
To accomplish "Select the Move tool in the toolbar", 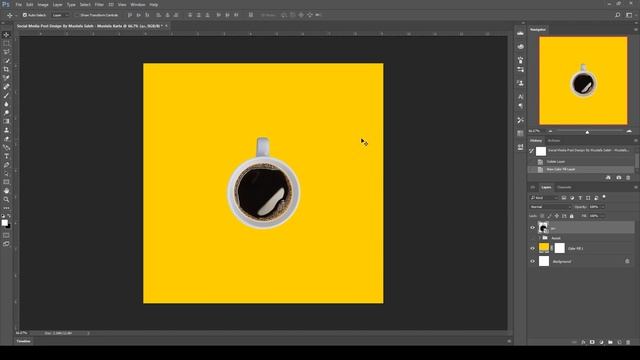I will 6,35.
